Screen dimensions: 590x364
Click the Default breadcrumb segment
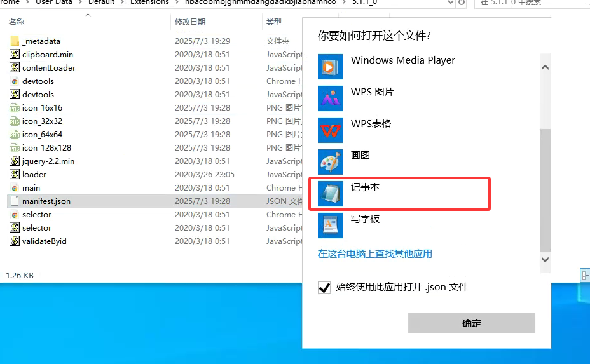[x=101, y=3]
